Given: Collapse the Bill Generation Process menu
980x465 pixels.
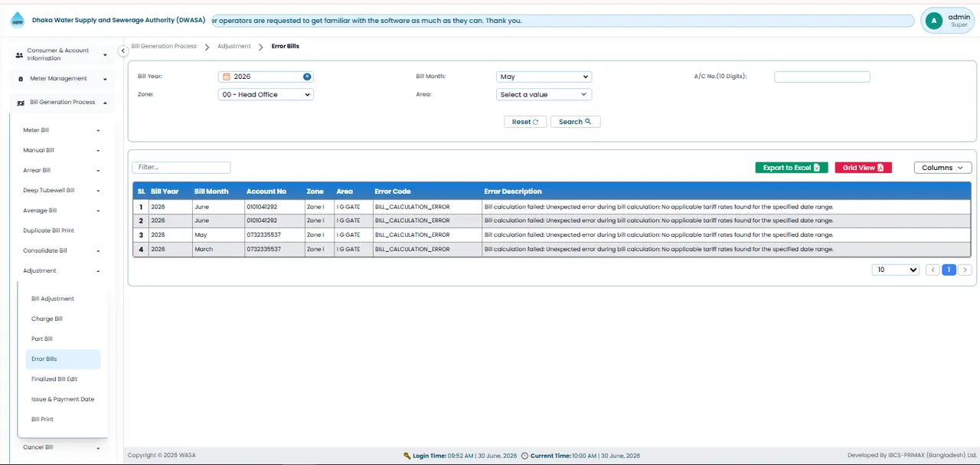Looking at the screenshot, I should pos(62,102).
